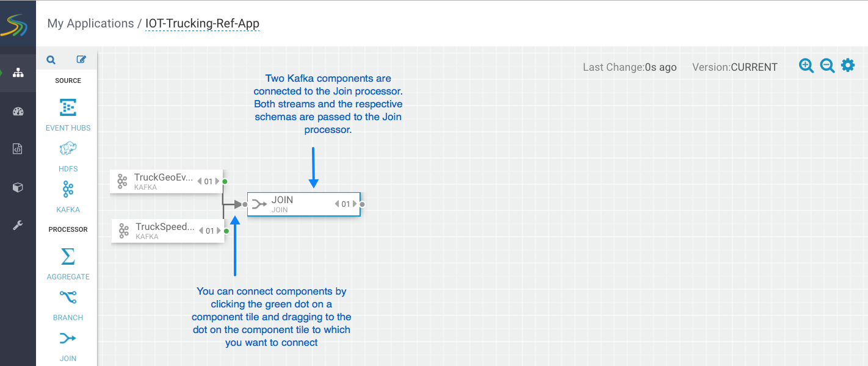Select the HDFS elephant source icon
Screen dimensions: 868x366
coord(68,149)
